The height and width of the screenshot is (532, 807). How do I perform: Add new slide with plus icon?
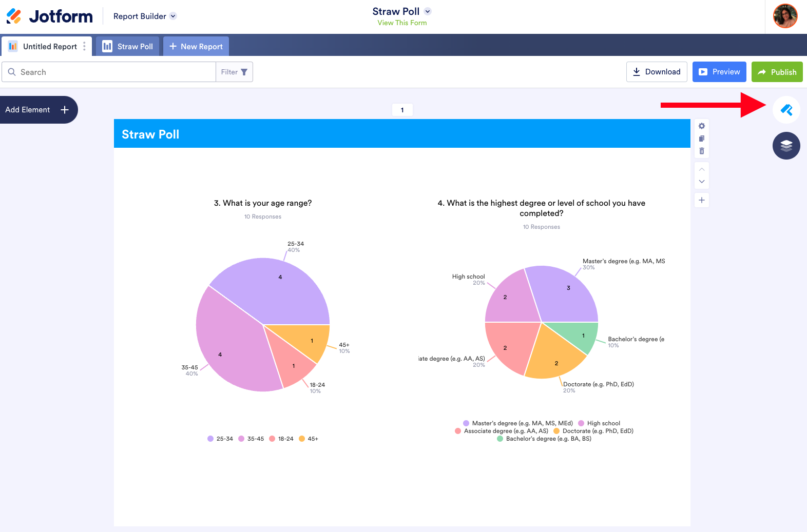pyautogui.click(x=702, y=200)
